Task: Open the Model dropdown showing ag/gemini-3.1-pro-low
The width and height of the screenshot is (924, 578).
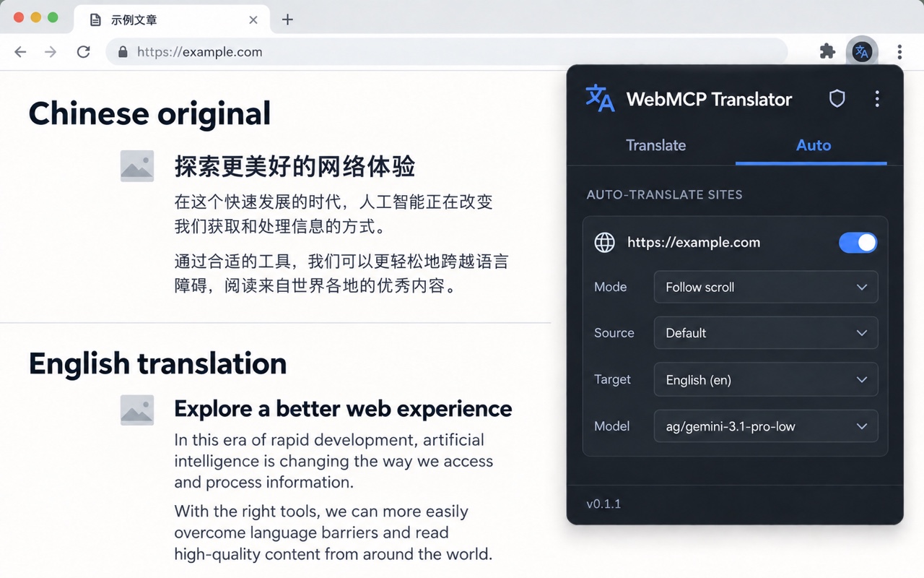Action: 766,426
